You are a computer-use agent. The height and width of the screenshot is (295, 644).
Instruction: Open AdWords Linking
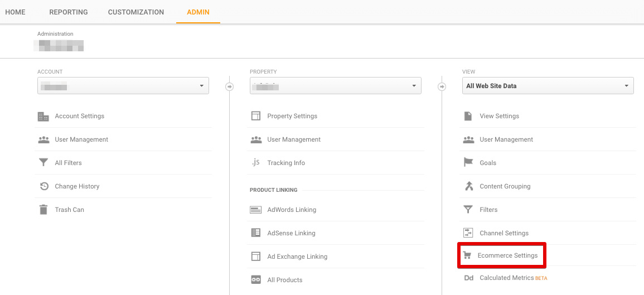pos(292,210)
